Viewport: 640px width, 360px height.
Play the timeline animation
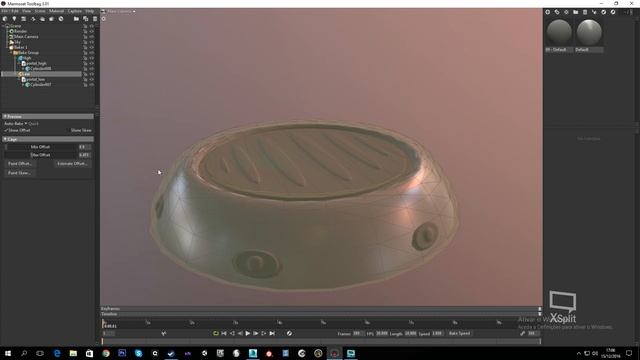point(248,333)
